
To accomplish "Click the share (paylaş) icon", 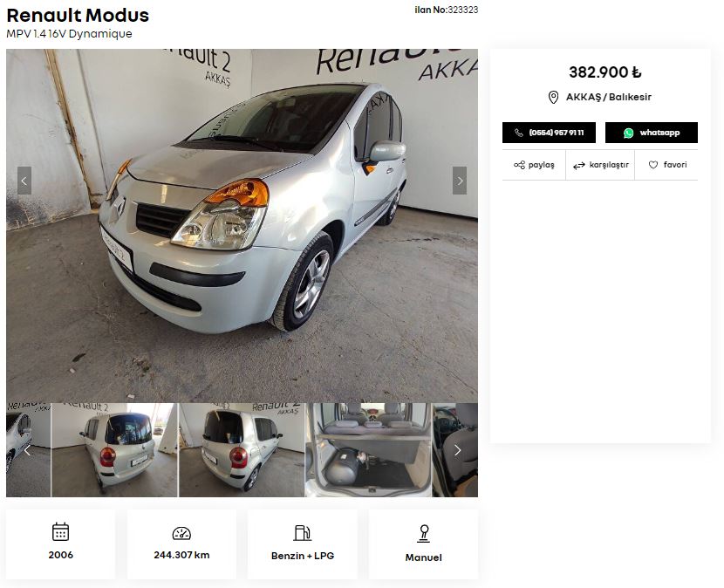I will [519, 165].
